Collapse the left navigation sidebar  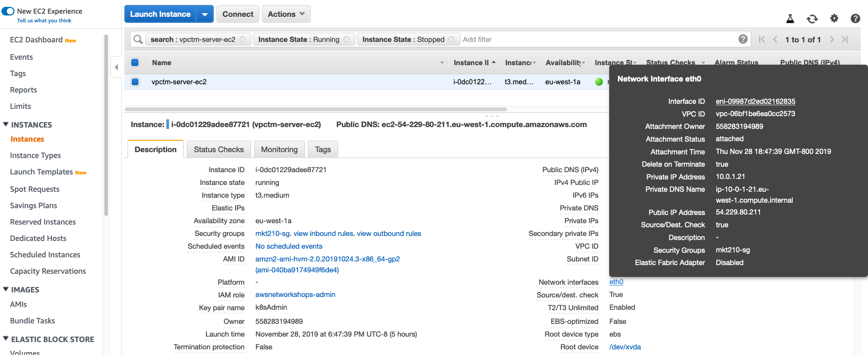tap(116, 67)
